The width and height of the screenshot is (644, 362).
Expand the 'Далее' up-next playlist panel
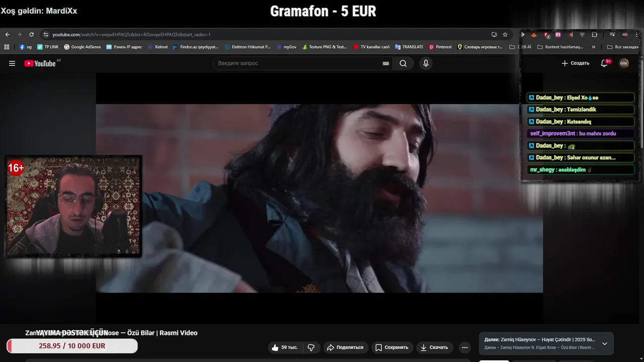605,344
